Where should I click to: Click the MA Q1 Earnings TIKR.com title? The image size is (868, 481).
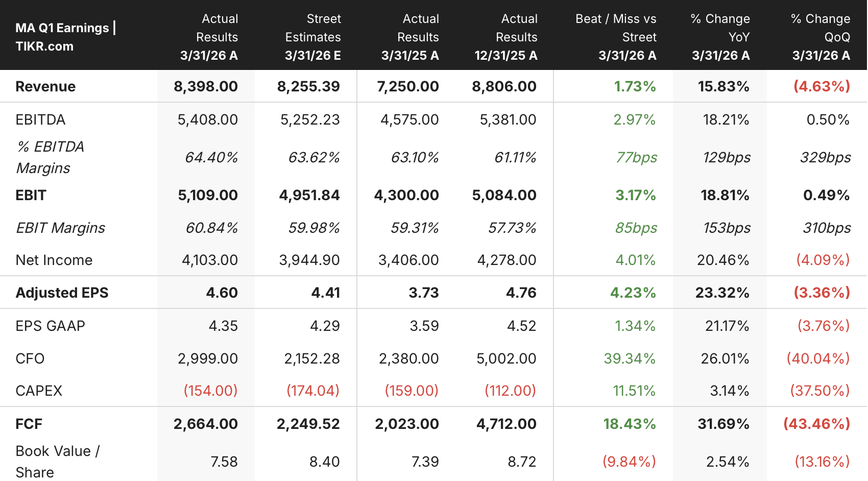pyautogui.click(x=66, y=37)
